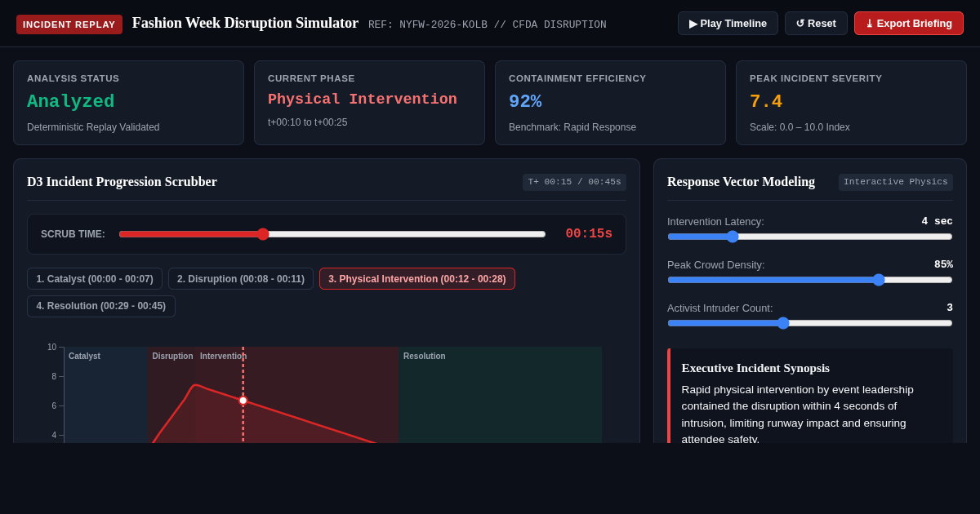Adjust the Peak Crowd Density slider
Image resolution: width=980 pixels, height=514 pixels.
click(x=810, y=280)
